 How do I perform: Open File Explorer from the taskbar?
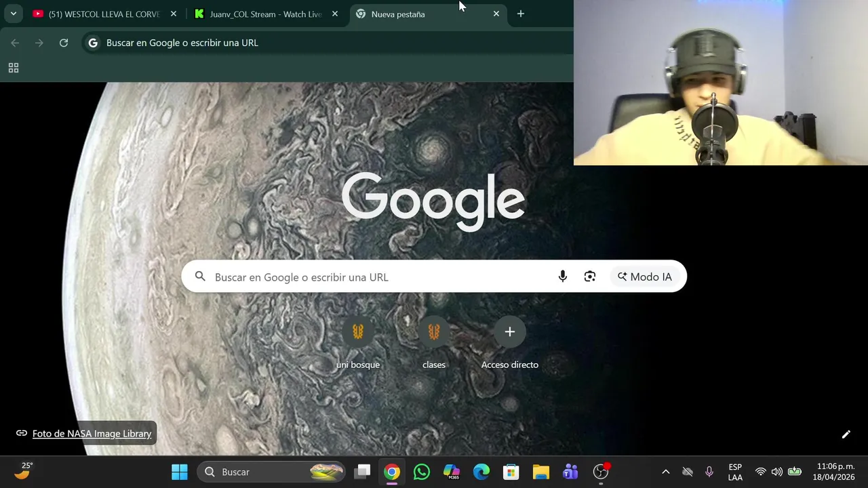541,472
